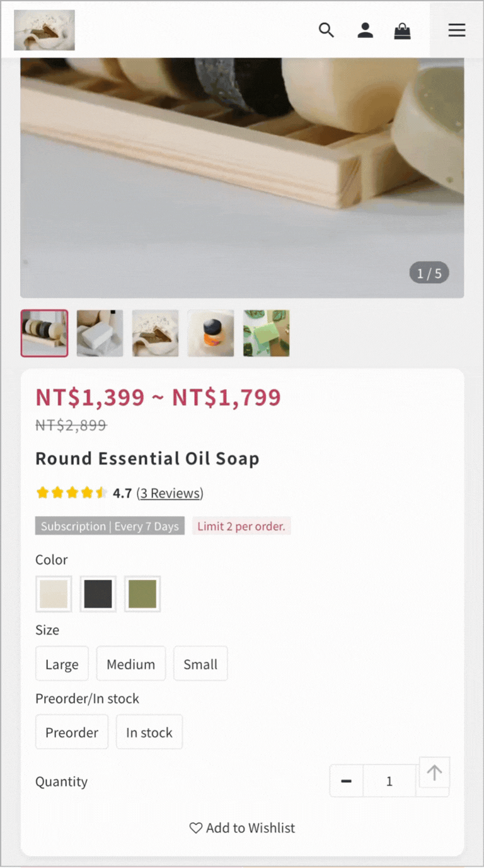Open the user account icon

tap(365, 30)
